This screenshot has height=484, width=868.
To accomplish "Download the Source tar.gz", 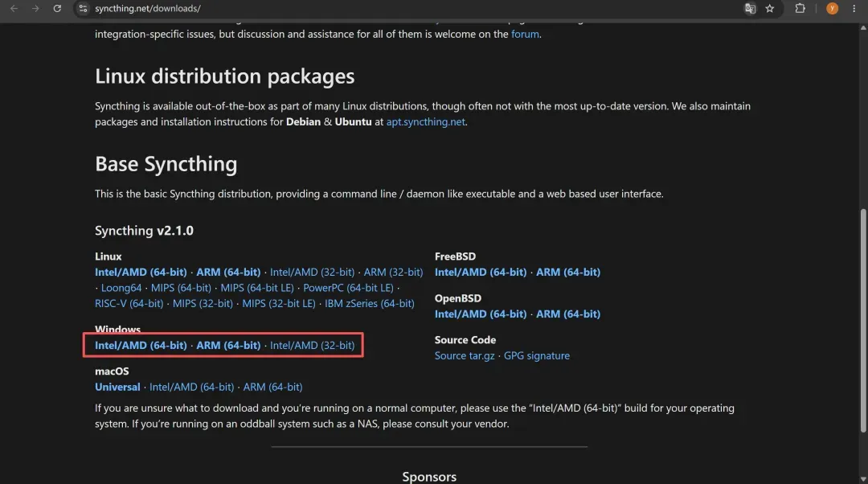I will pos(465,355).
